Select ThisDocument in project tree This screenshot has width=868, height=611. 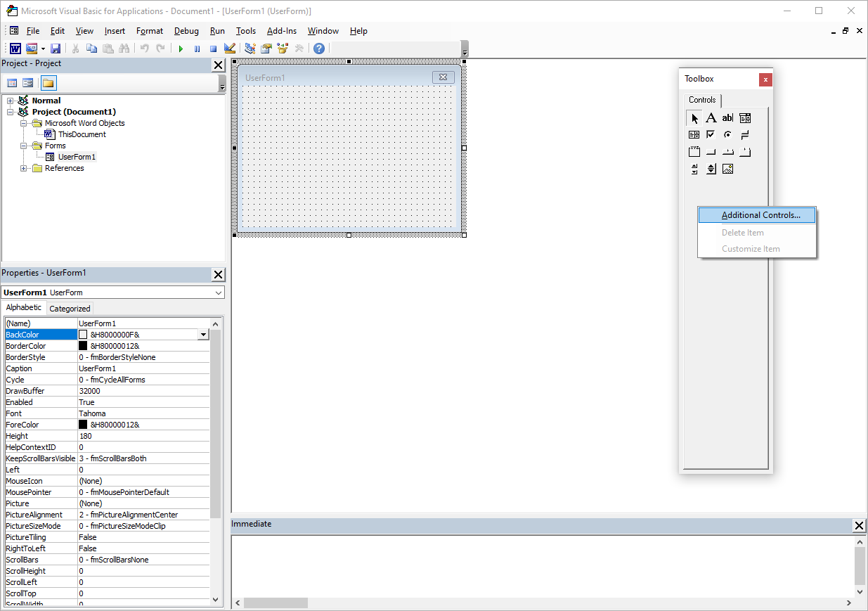(82, 134)
